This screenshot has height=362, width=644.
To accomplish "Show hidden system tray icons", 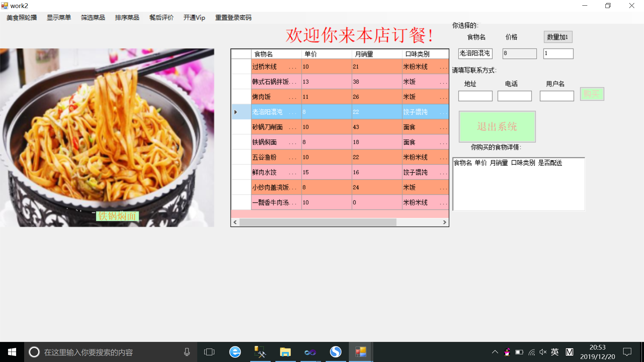I will [x=495, y=352].
